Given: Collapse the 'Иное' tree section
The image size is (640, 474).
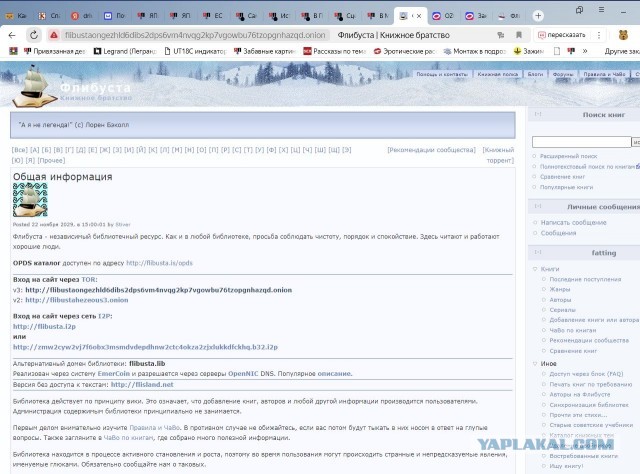Looking at the screenshot, I should point(535,363).
